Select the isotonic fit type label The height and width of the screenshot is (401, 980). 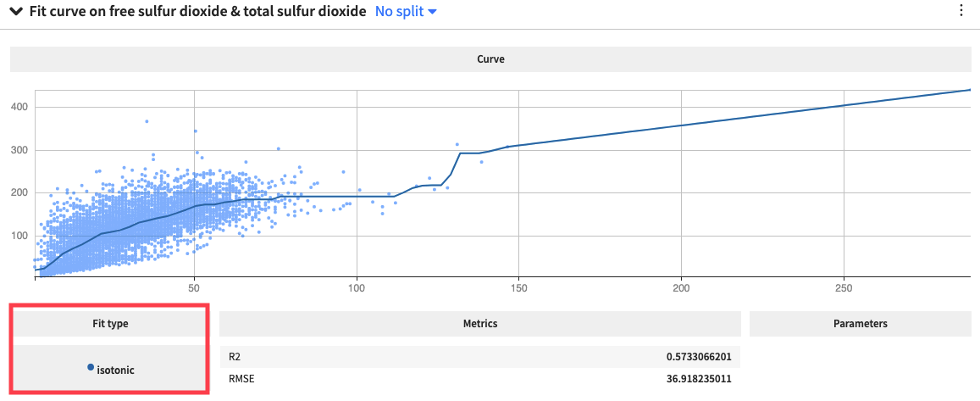click(x=116, y=370)
